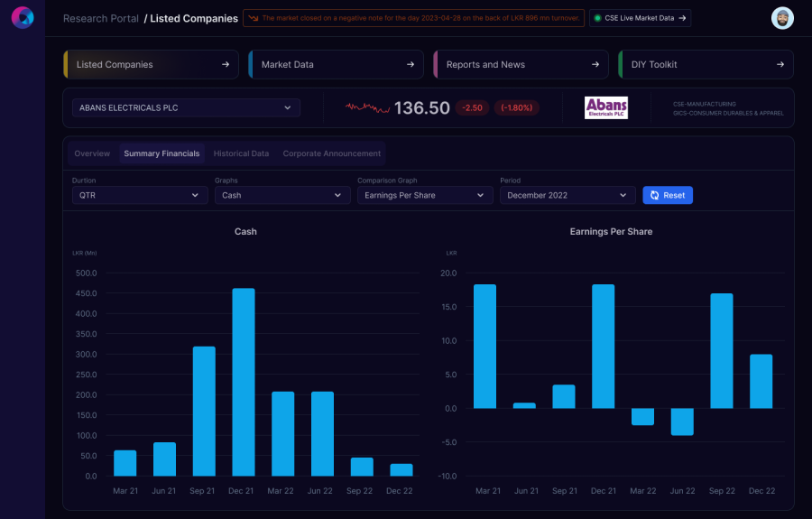
Task: Click the green live status dot
Action: tap(597, 18)
